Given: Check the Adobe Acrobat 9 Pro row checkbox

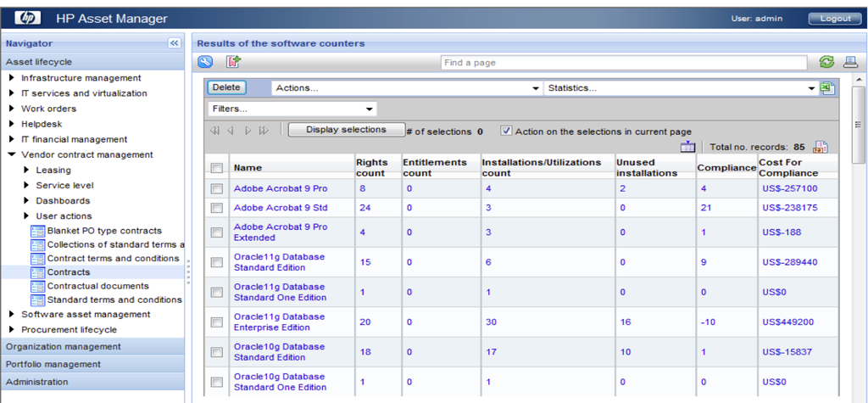Looking at the screenshot, I should [x=216, y=189].
